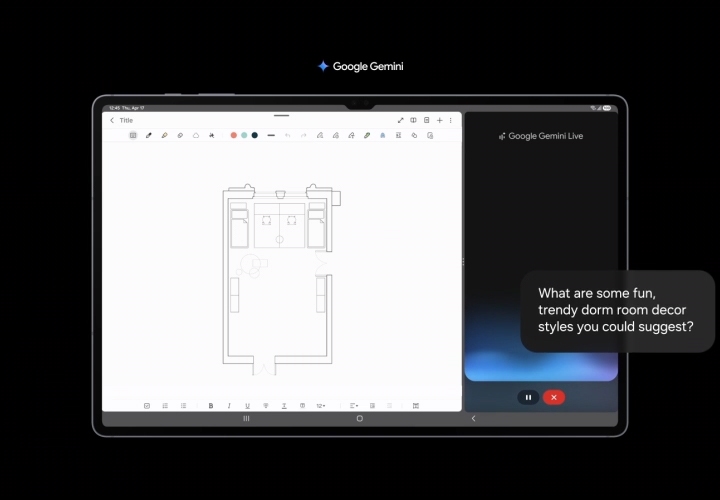Viewport: 720px width, 500px height.
Task: Select the Pen tool
Action: (x=149, y=135)
